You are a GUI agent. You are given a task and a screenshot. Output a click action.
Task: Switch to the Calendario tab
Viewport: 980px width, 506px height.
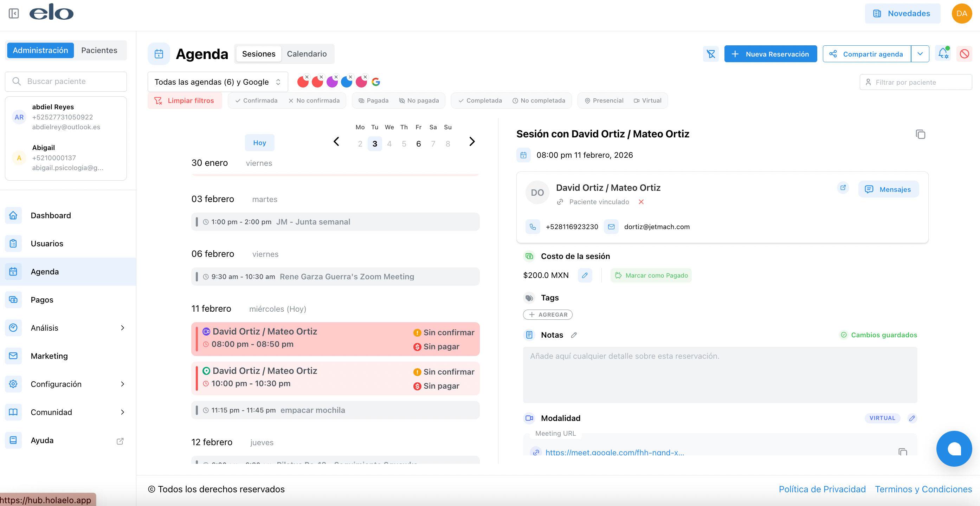click(x=307, y=54)
